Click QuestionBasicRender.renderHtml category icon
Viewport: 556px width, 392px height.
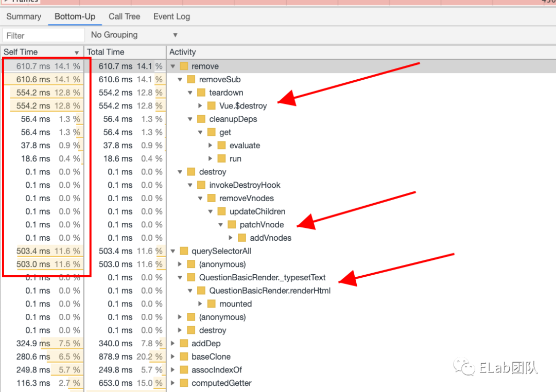point(201,291)
